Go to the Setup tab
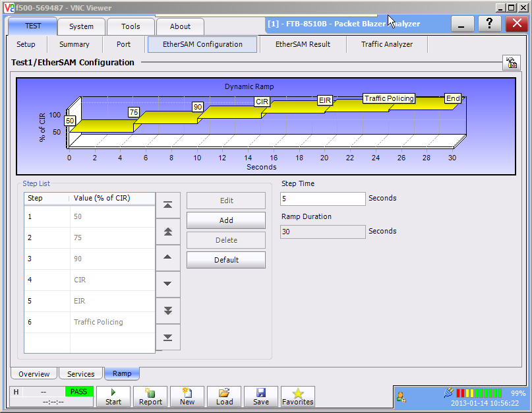The image size is (532, 413). click(x=26, y=44)
